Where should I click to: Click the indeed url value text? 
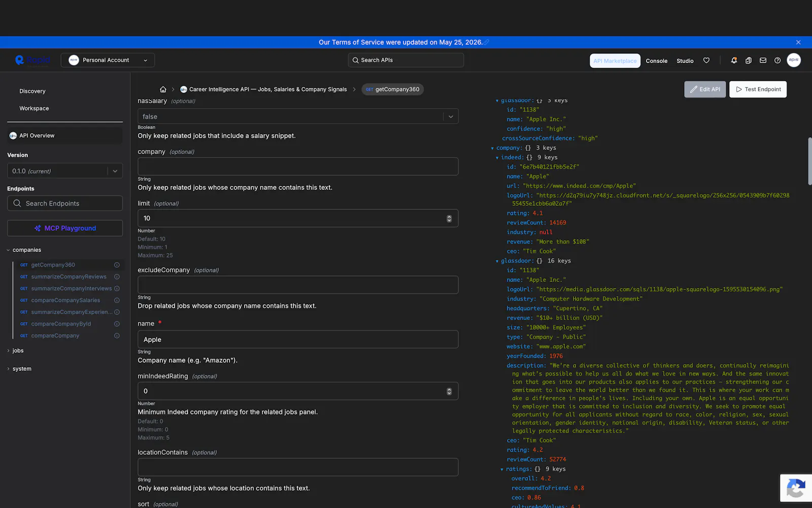click(579, 186)
